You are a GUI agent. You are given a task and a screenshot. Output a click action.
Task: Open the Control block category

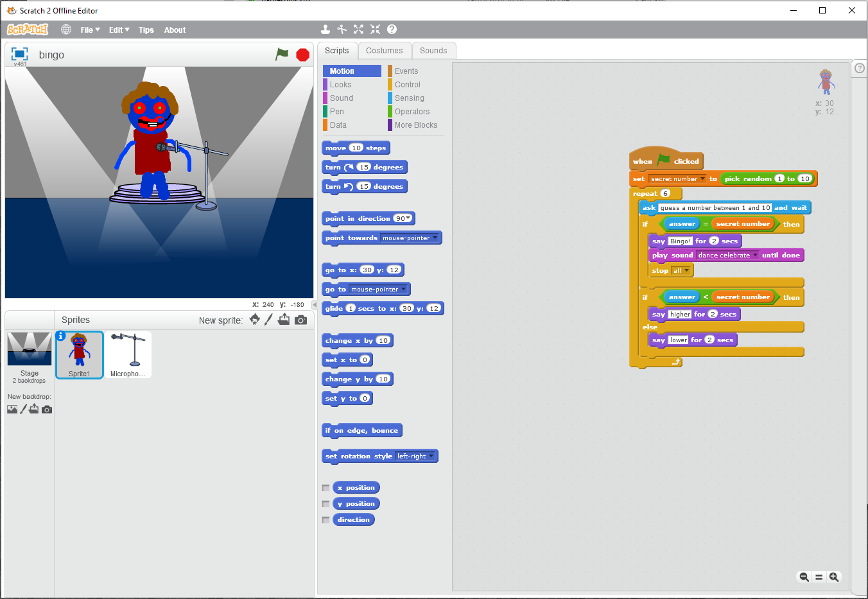[407, 85]
